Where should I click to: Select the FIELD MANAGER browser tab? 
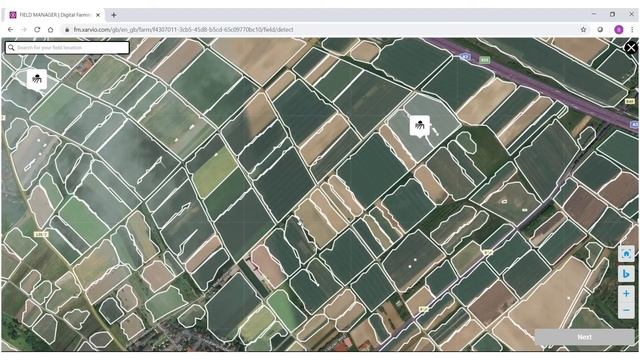click(x=54, y=15)
